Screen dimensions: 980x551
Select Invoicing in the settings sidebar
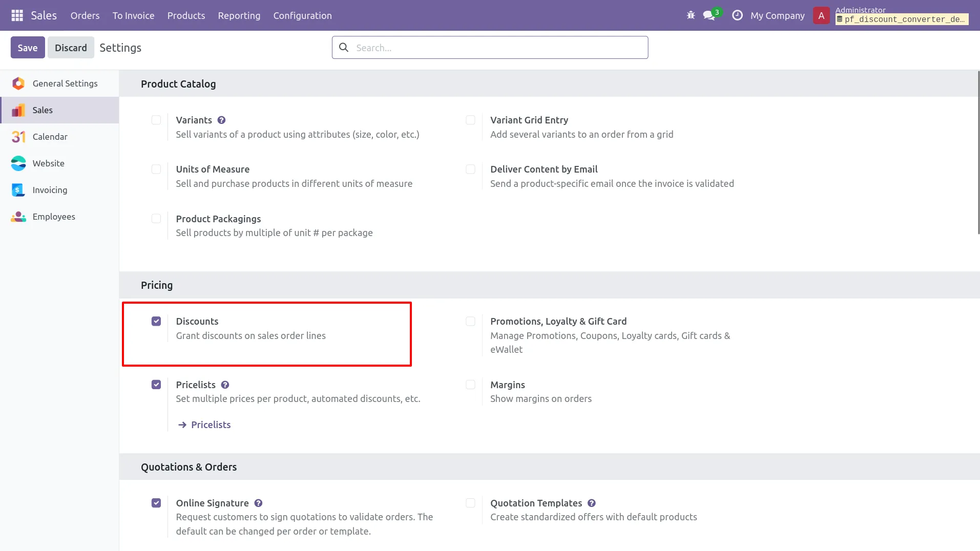point(50,190)
